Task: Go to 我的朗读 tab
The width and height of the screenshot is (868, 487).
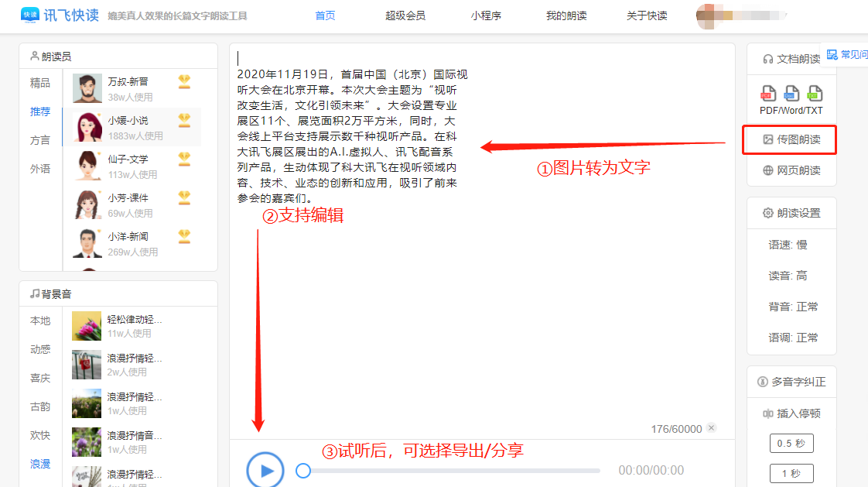Action: pyautogui.click(x=566, y=15)
